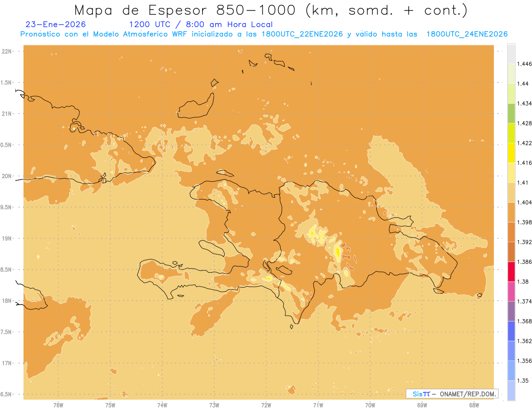The height and width of the screenshot is (411, 532).
Task: Click the '1.41' legend value
Action: [523, 183]
